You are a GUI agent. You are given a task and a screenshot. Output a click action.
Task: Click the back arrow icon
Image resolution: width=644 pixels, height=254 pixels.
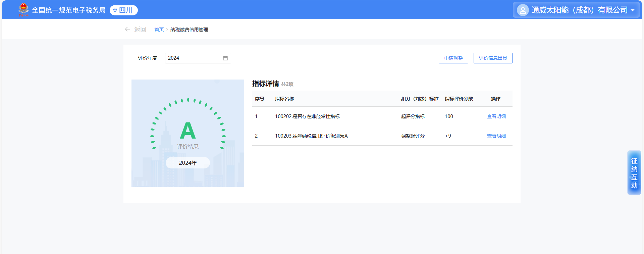pyautogui.click(x=127, y=30)
